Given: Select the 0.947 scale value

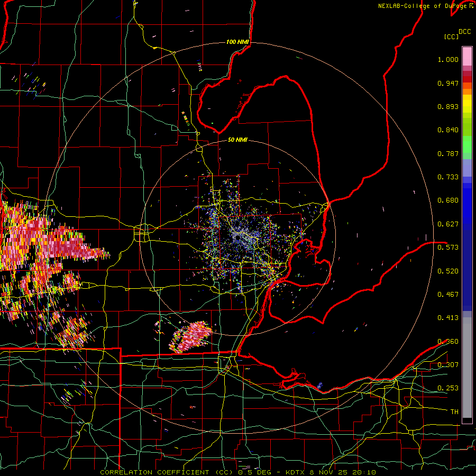Looking at the screenshot, I should (x=448, y=83).
